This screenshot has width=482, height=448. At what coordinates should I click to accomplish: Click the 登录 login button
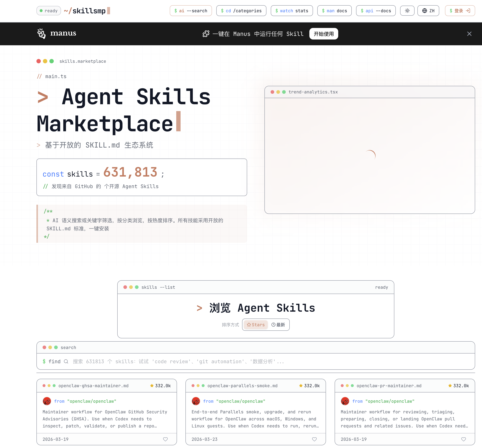pos(460,11)
